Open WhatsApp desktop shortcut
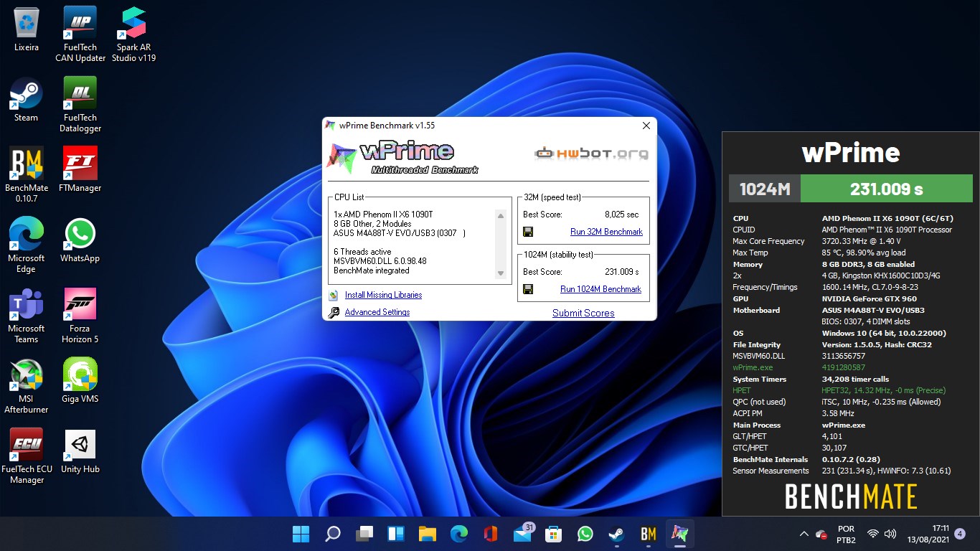Image resolution: width=980 pixels, height=551 pixels. click(80, 240)
